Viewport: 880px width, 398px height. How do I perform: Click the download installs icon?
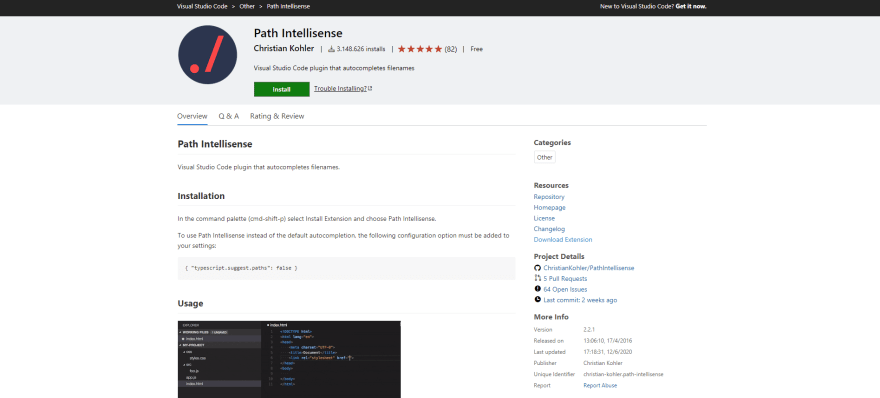[x=331, y=49]
